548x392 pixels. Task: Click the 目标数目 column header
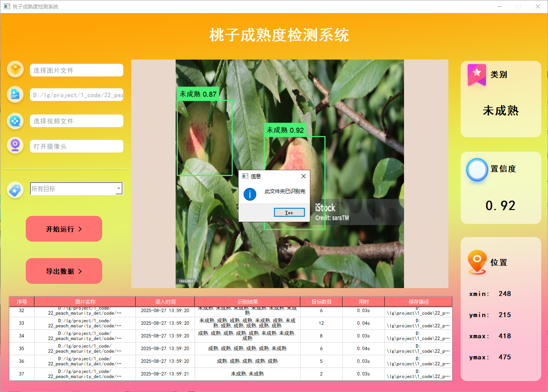pos(321,302)
